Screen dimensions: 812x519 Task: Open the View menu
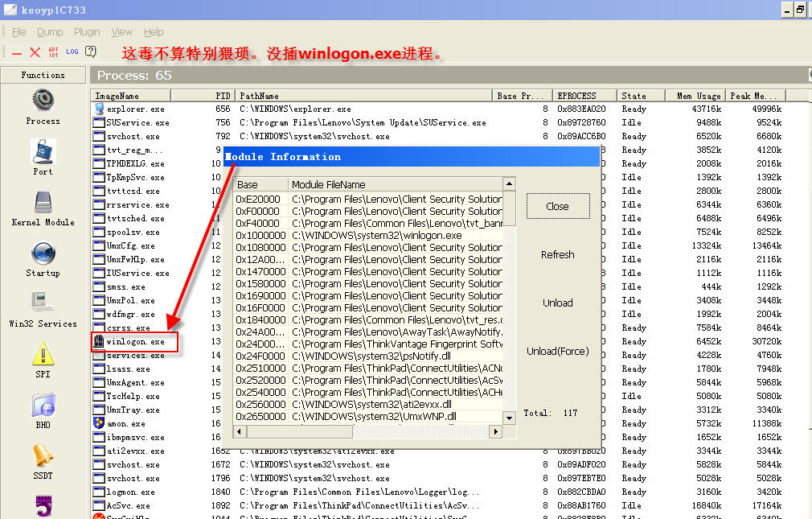coord(121,31)
